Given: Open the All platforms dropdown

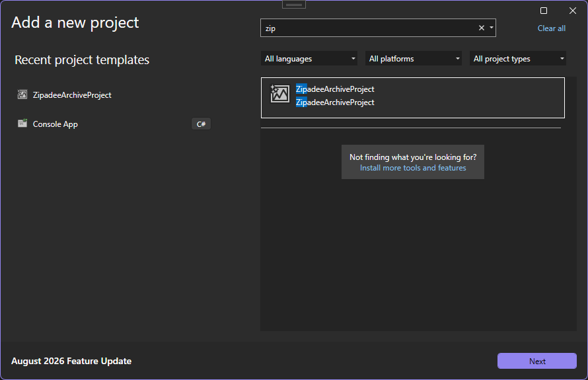Looking at the screenshot, I should coord(413,59).
